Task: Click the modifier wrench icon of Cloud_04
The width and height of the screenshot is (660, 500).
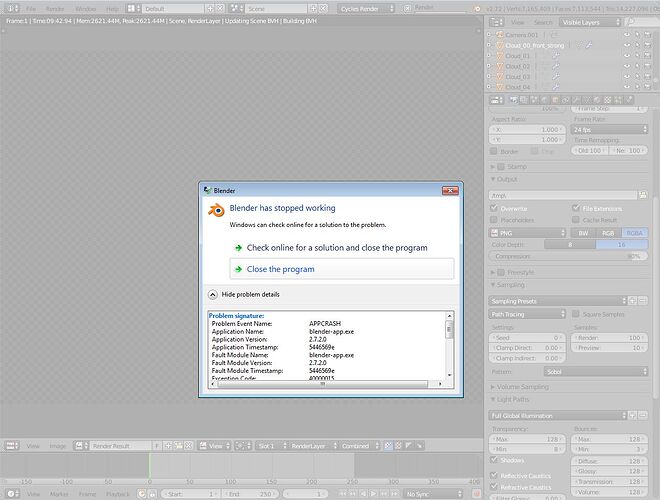Action: [556, 87]
